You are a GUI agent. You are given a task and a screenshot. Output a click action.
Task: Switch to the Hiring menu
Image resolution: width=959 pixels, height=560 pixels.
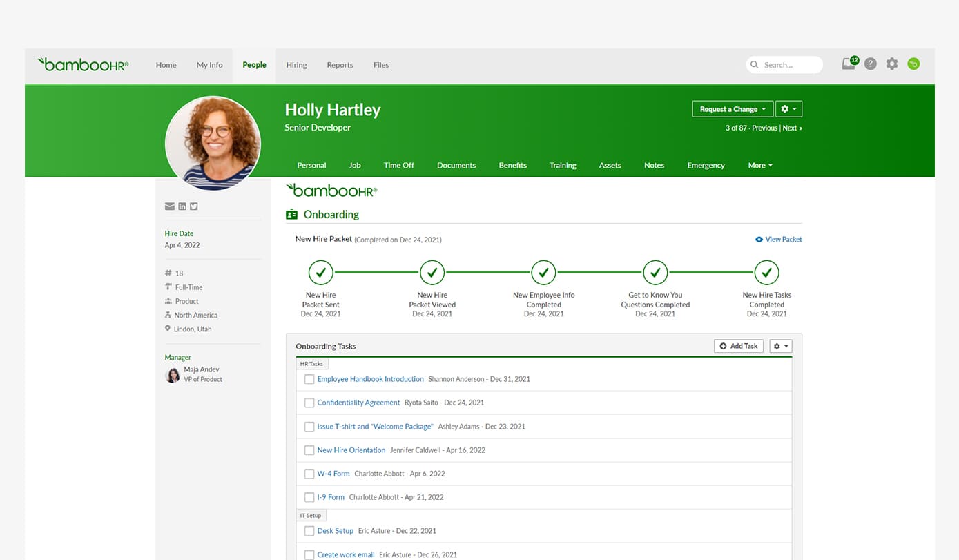click(x=296, y=65)
